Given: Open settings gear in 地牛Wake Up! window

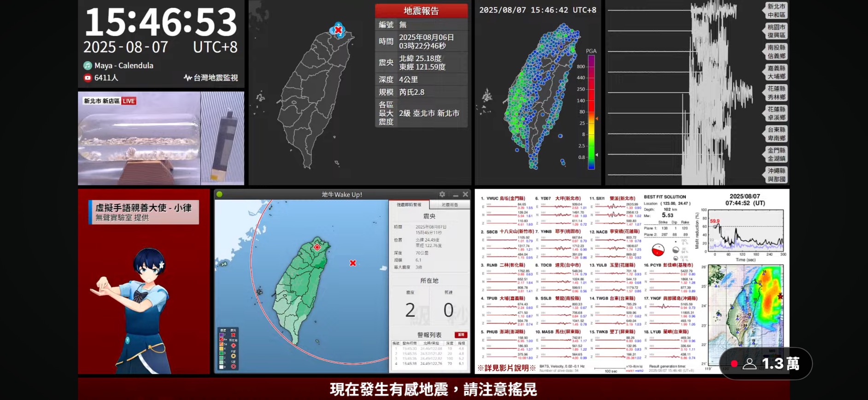Looking at the screenshot, I should [442, 195].
